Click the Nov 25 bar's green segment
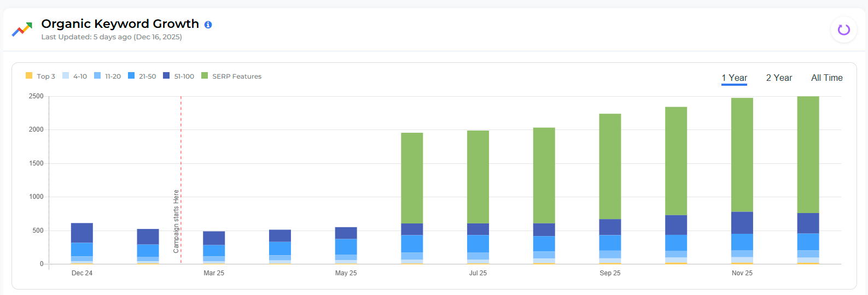 pos(742,155)
